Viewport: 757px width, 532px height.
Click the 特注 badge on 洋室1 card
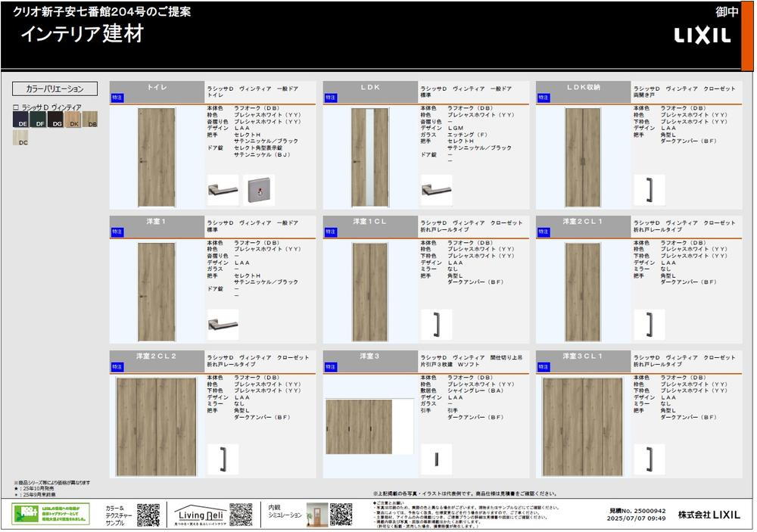tap(117, 232)
